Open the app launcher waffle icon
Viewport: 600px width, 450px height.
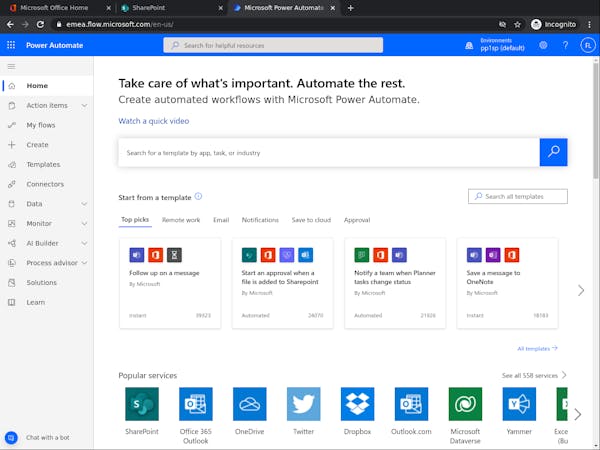coord(11,45)
